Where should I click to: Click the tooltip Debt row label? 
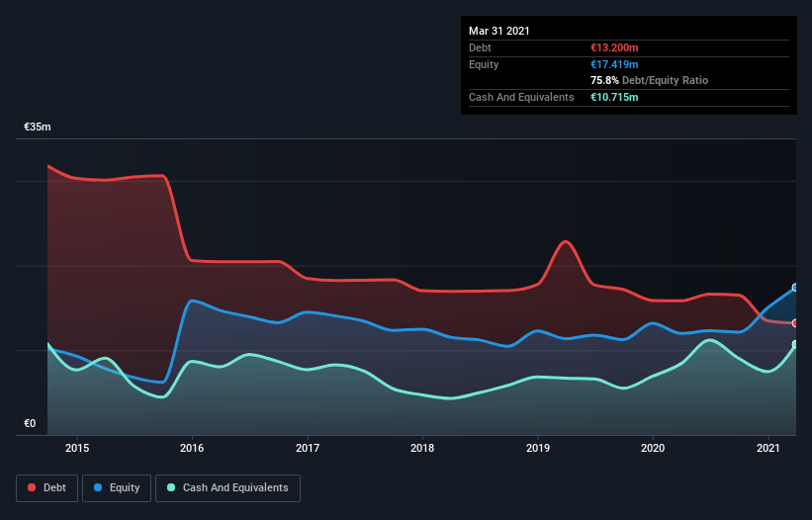coord(480,47)
